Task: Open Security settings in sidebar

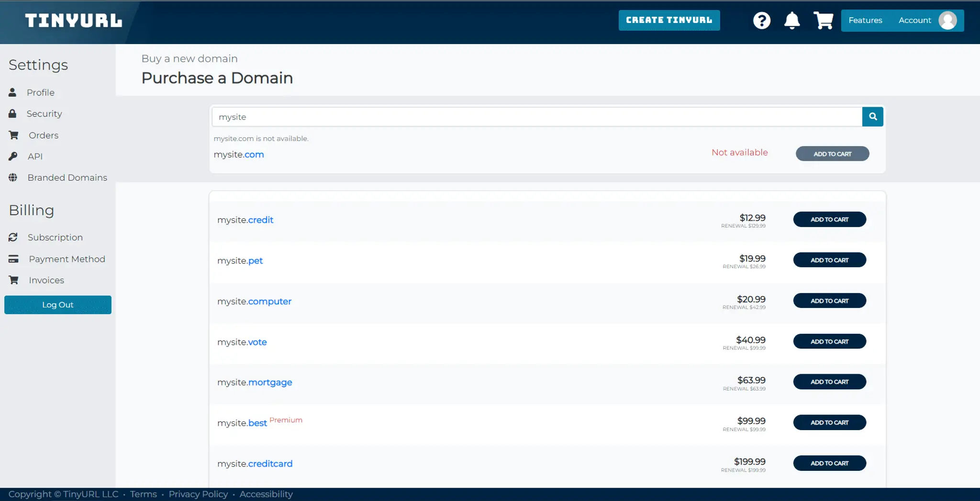Action: (44, 114)
